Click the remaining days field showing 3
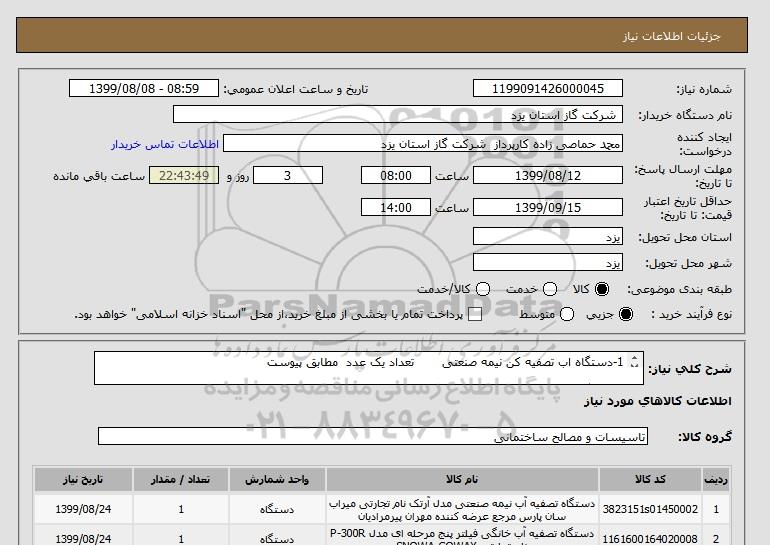 [288, 175]
